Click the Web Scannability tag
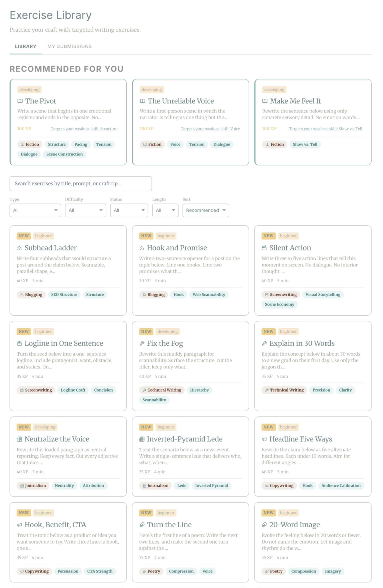Viewport: 383px width, 588px height. click(x=209, y=294)
